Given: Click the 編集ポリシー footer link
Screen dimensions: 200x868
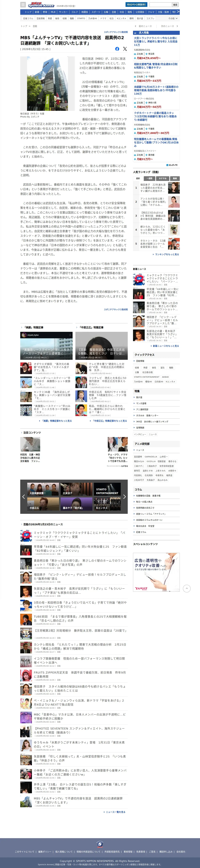Looking at the screenshot, I should pos(45,852).
